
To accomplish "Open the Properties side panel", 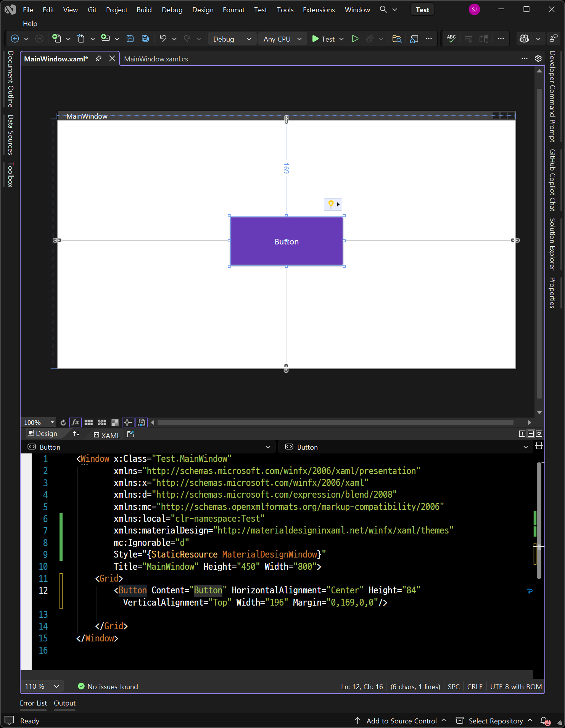I will pyautogui.click(x=552, y=292).
